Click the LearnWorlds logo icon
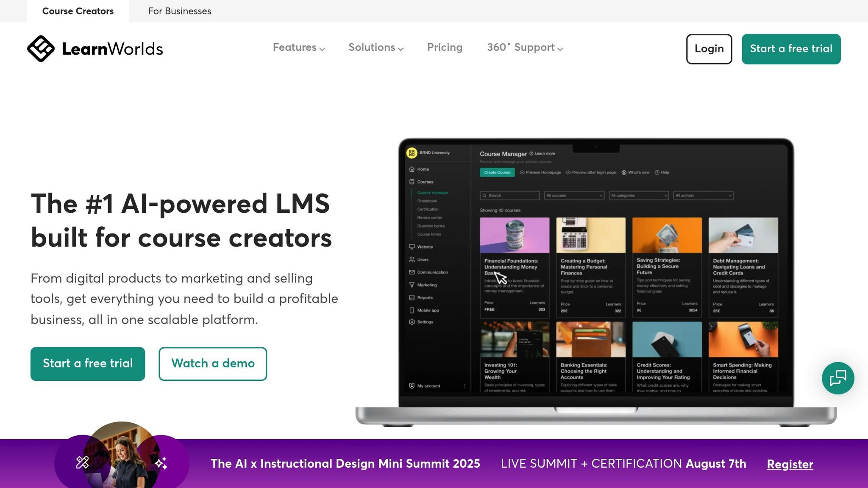 click(41, 48)
